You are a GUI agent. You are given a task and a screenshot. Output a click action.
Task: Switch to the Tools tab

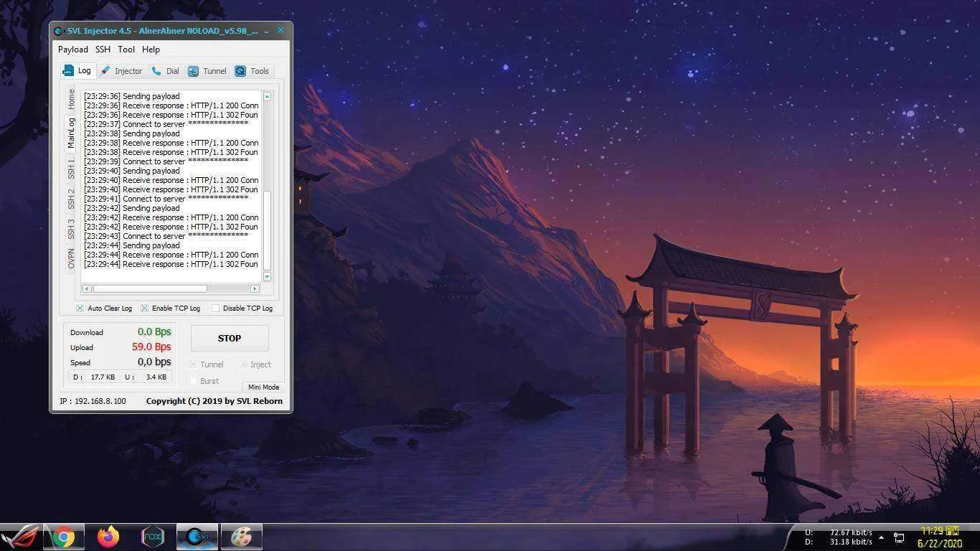tap(252, 71)
